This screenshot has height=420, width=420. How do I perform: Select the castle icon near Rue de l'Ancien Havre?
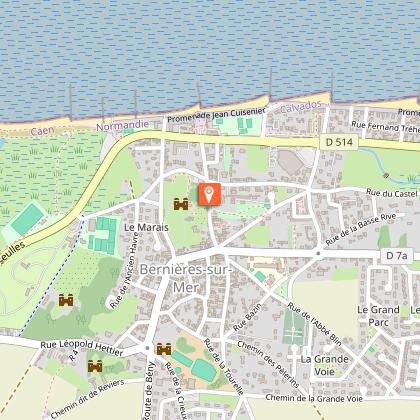coord(66,300)
